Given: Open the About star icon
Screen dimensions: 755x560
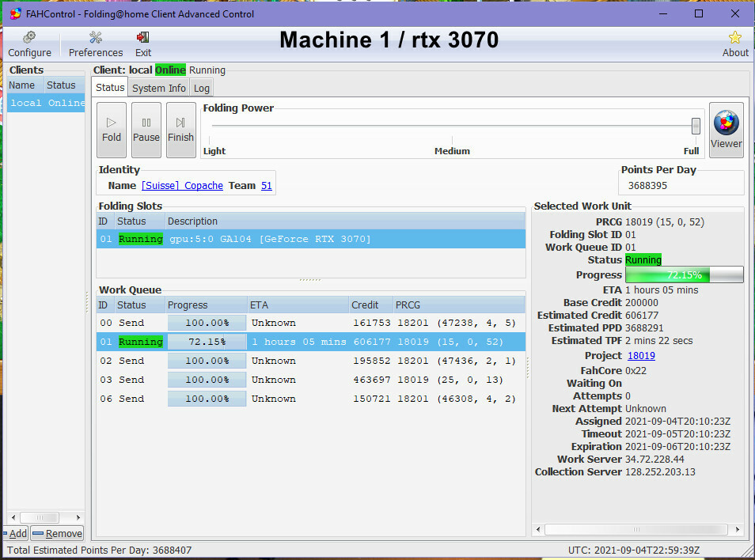Looking at the screenshot, I should [x=734, y=44].
